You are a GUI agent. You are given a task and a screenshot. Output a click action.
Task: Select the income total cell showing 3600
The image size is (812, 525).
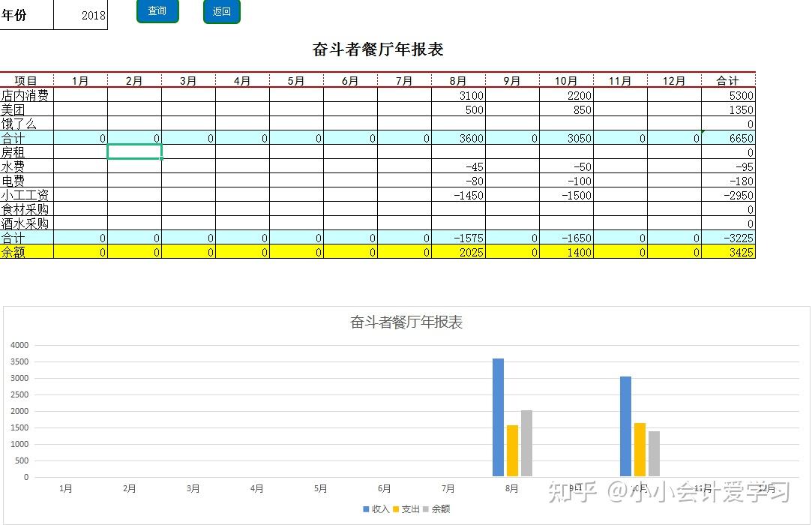(x=458, y=138)
